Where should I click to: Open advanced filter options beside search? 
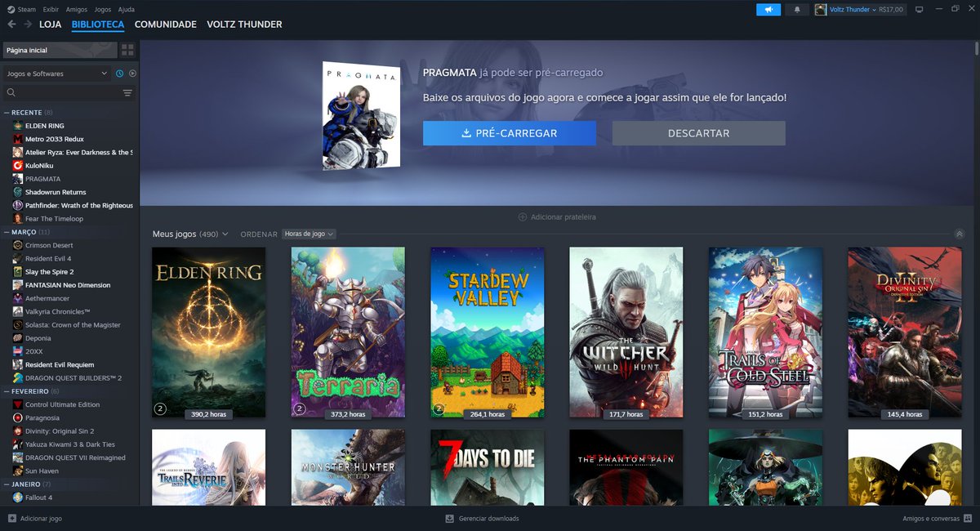pos(127,93)
